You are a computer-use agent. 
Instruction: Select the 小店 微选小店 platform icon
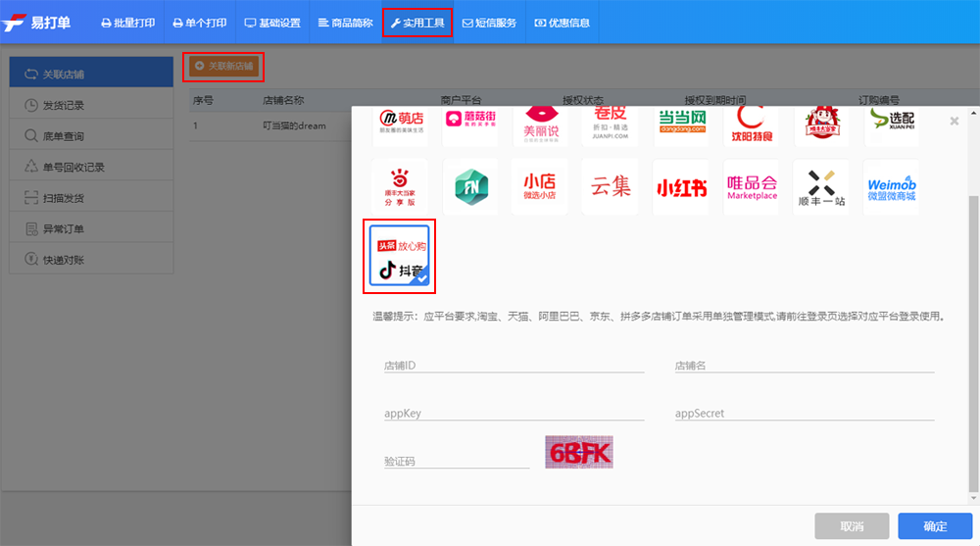[x=539, y=187]
